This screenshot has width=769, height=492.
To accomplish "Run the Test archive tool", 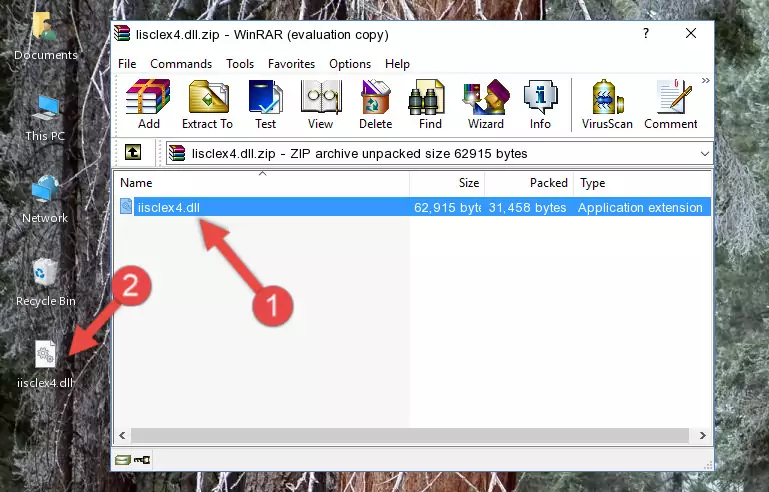I will (x=265, y=104).
